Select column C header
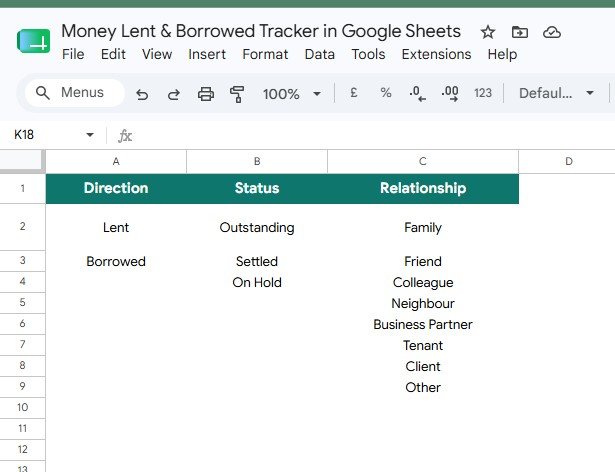The width and height of the screenshot is (615, 472). pos(423,161)
